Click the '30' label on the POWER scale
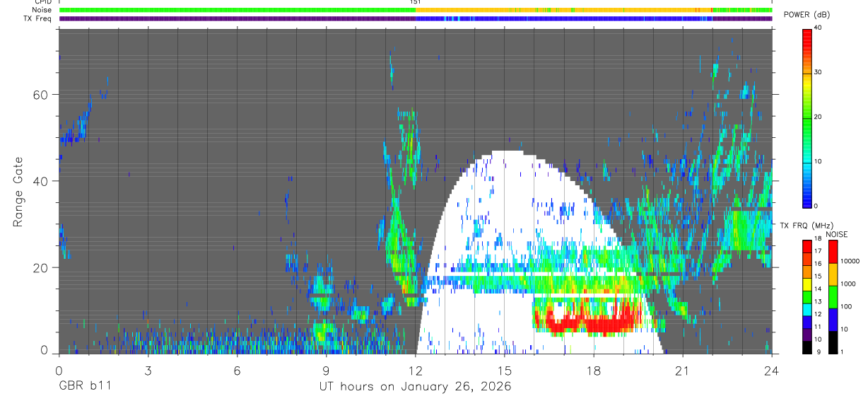The height and width of the screenshot is (401, 868). [819, 73]
